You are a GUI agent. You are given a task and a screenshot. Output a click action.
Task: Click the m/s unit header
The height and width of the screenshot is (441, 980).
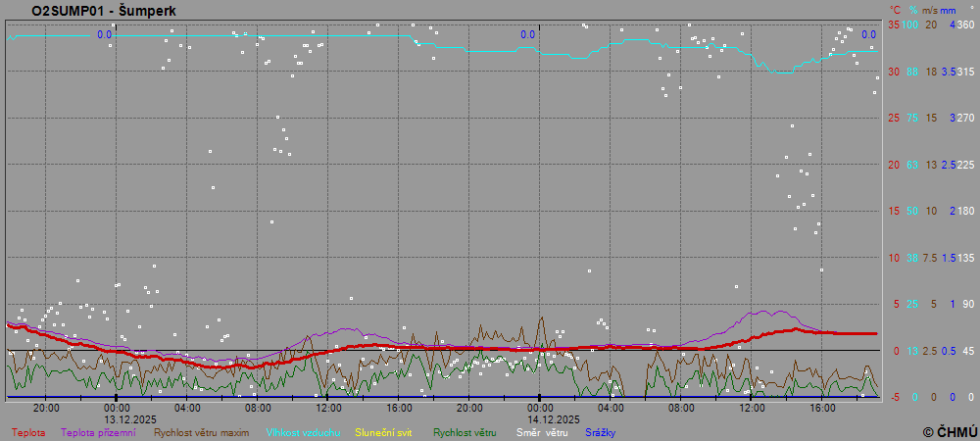(x=931, y=11)
